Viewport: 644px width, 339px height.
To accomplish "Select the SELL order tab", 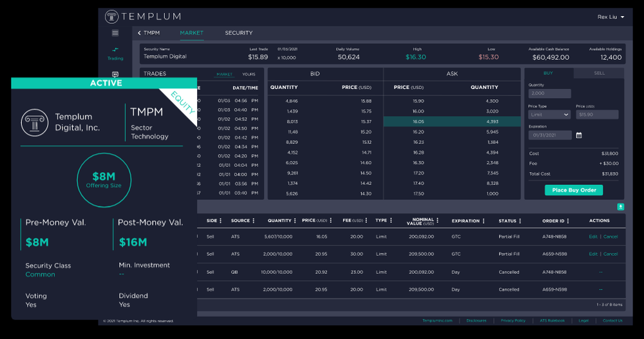I will click(x=599, y=73).
